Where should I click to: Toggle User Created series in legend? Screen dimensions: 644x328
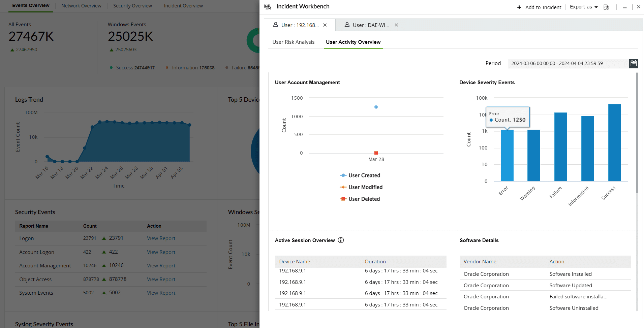coord(364,175)
